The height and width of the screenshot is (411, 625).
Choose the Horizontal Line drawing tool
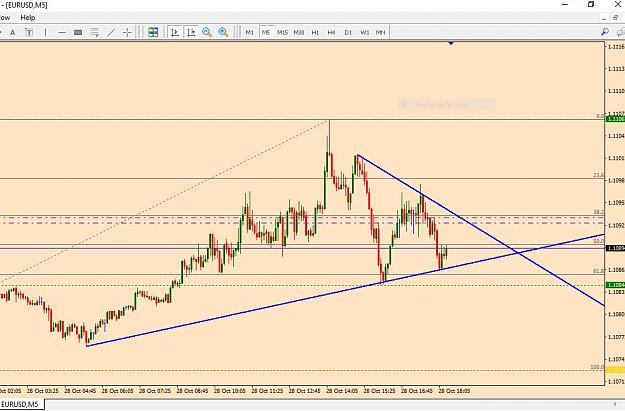point(62,32)
